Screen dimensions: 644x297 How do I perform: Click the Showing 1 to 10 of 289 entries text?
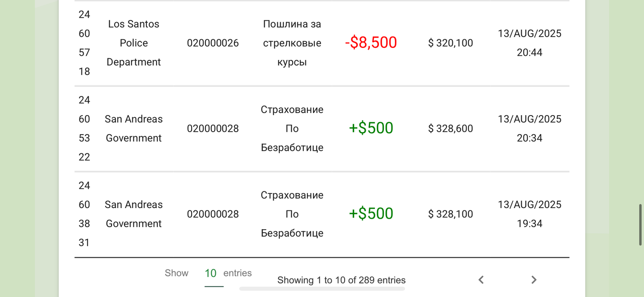click(x=342, y=280)
